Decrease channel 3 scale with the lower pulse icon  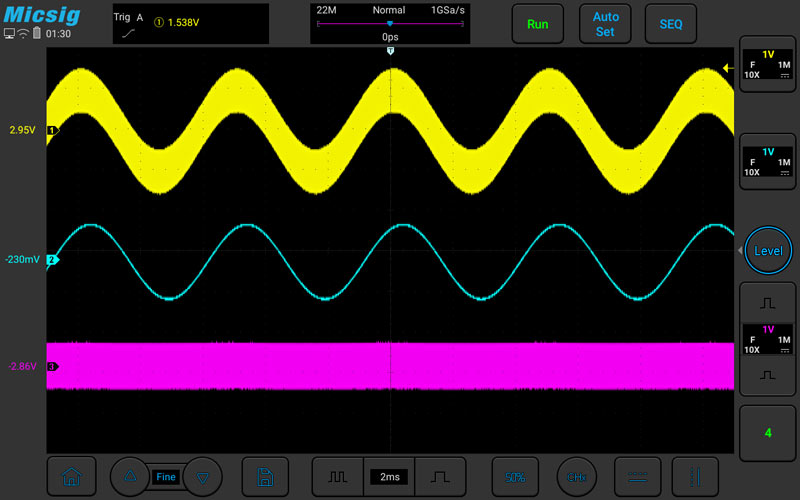(767, 375)
